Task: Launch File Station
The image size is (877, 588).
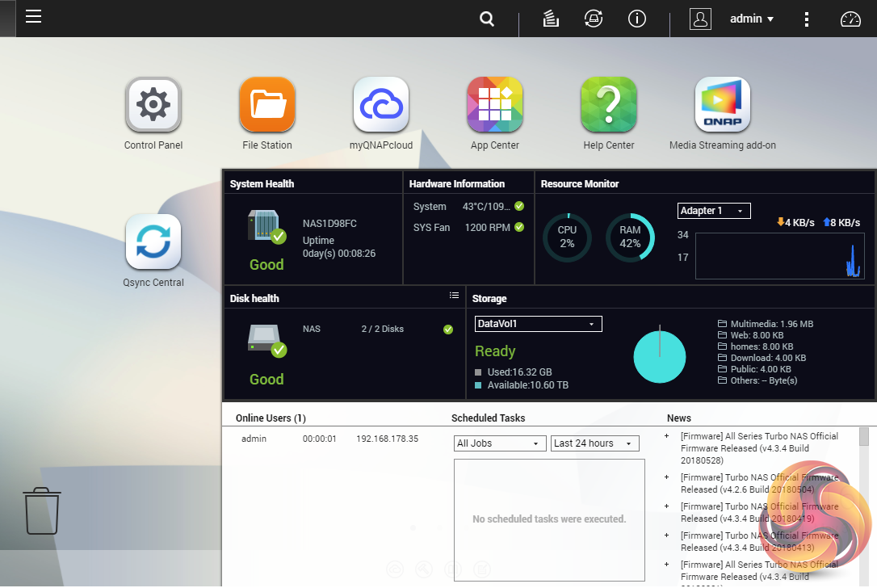Action: [267, 105]
